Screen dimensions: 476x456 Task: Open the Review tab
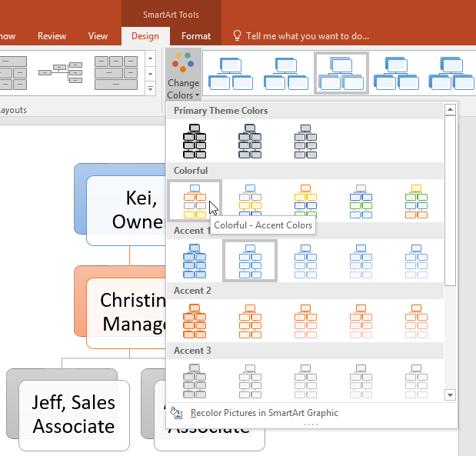pos(52,35)
